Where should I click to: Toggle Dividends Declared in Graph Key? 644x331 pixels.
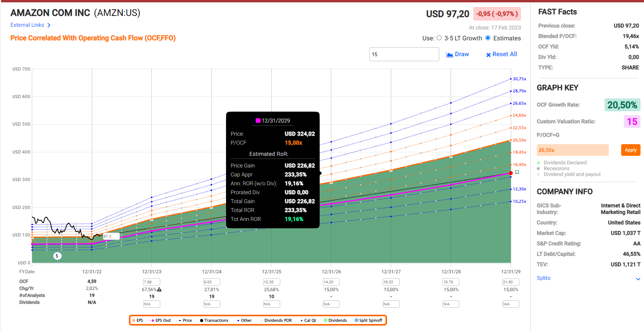[x=538, y=163]
